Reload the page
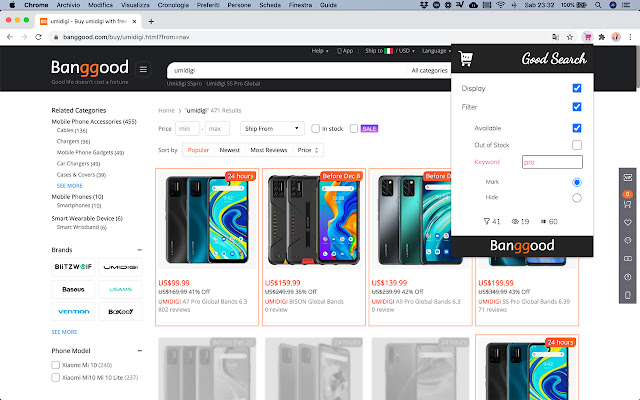 (x=38, y=37)
